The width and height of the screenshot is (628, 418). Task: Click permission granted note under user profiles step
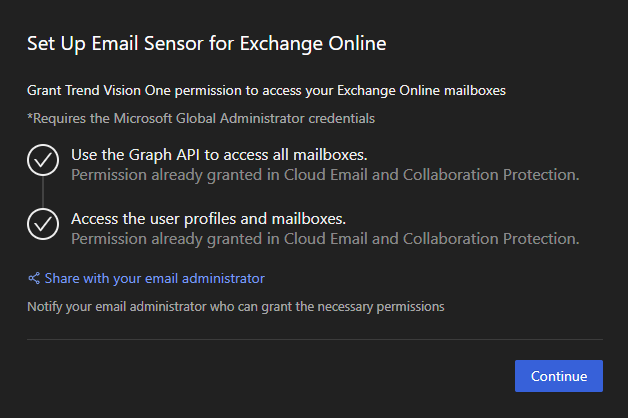tap(324, 239)
